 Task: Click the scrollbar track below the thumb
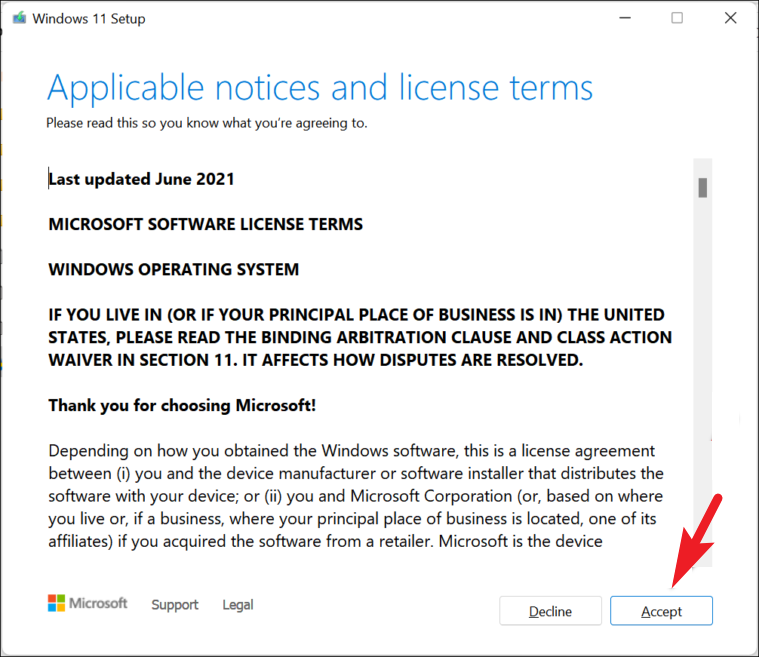point(702,382)
